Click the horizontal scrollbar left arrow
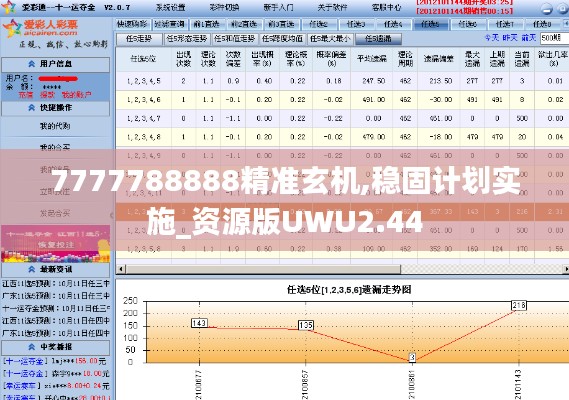Viewport: 569px width, 400px height. pyautogui.click(x=121, y=269)
